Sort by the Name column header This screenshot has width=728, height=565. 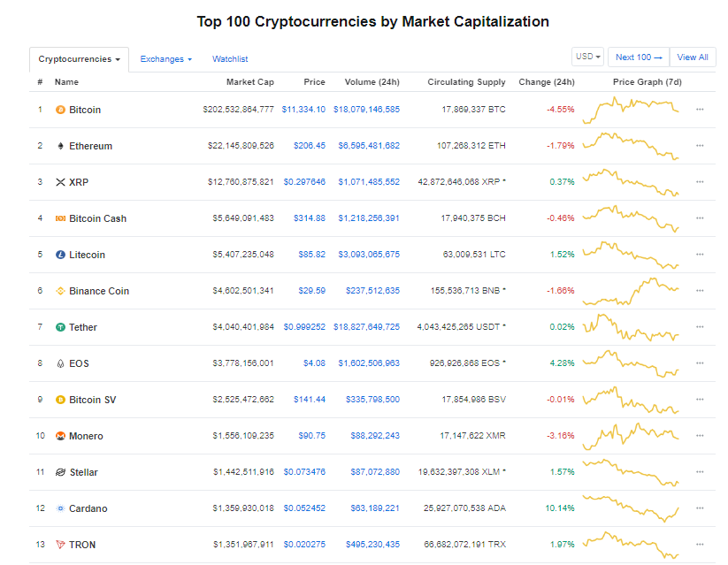point(66,81)
